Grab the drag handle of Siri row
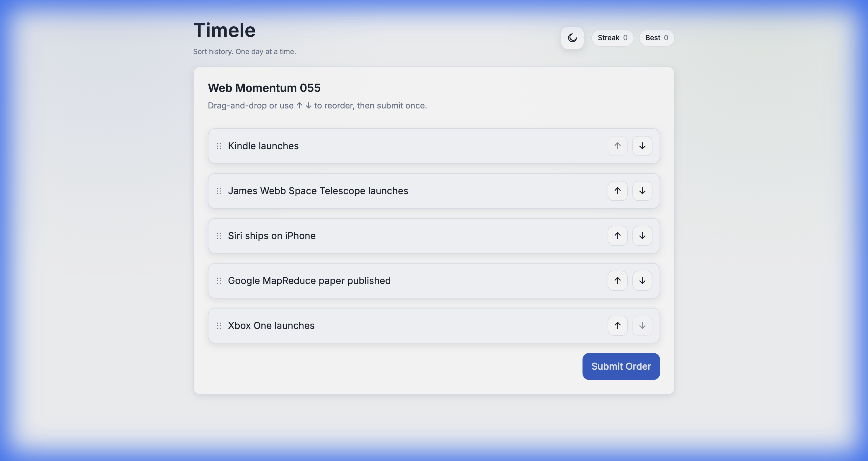Image resolution: width=868 pixels, height=461 pixels. [219, 236]
